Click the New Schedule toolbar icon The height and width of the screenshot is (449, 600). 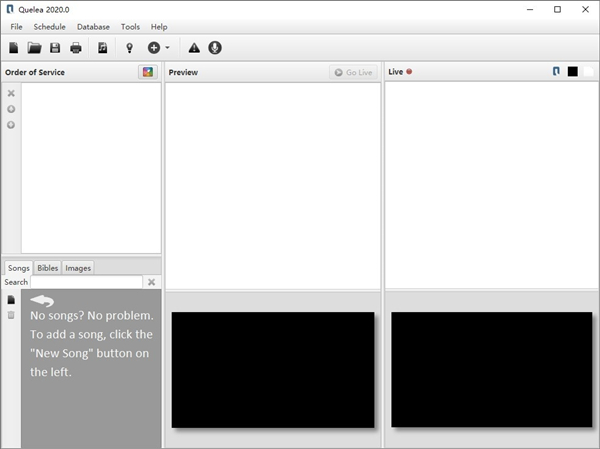(x=14, y=48)
